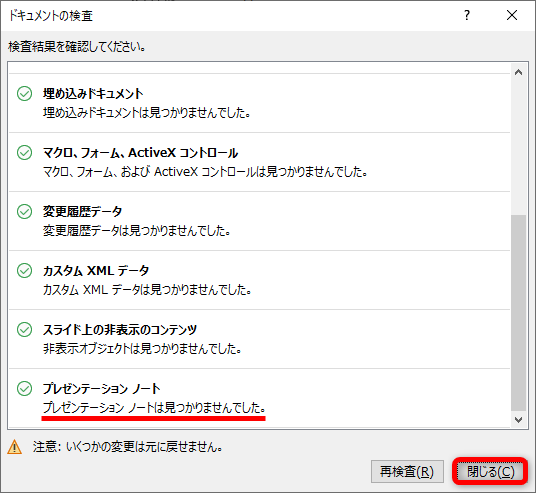Click 変更履歴データは見つかりませんでした。 result text
Viewport: 536px width, 493px height.
click(x=136, y=231)
